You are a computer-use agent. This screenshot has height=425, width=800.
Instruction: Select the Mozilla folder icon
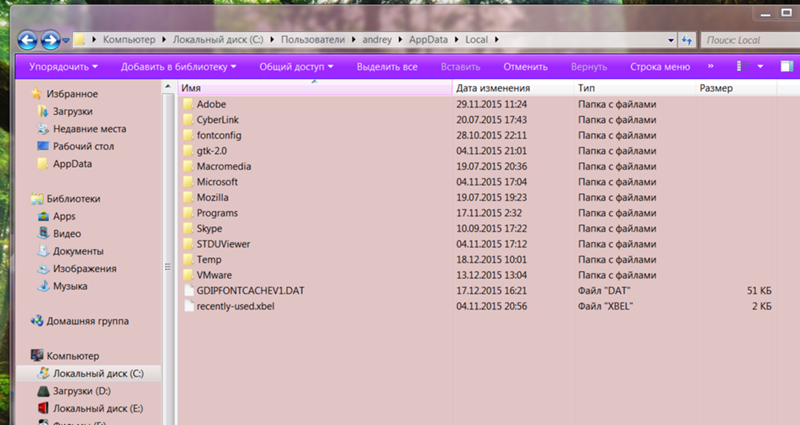188,197
